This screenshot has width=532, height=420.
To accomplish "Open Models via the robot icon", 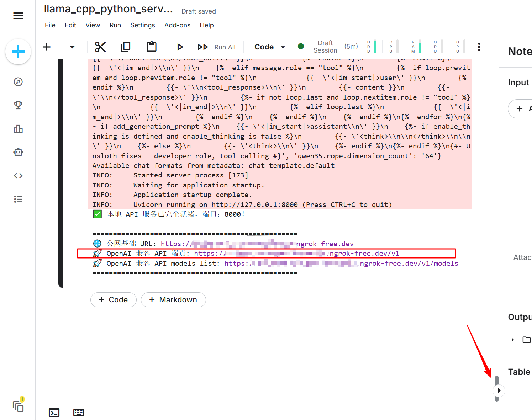I will coord(18,152).
